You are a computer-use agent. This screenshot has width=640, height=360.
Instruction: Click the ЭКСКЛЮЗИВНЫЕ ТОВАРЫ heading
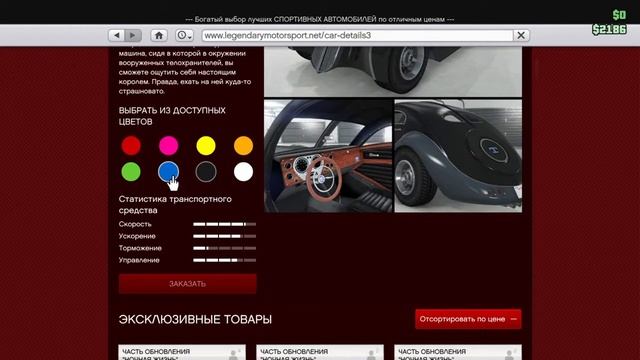(x=195, y=319)
